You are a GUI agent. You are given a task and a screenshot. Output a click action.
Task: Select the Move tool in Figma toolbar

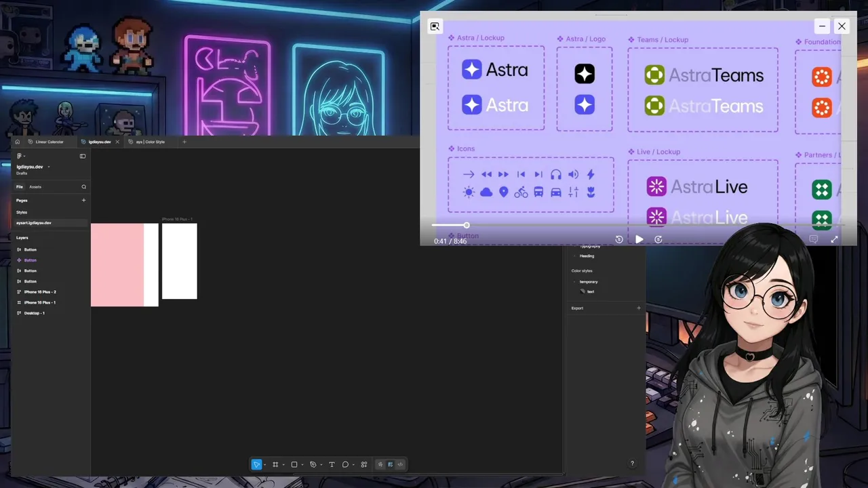[x=256, y=464]
